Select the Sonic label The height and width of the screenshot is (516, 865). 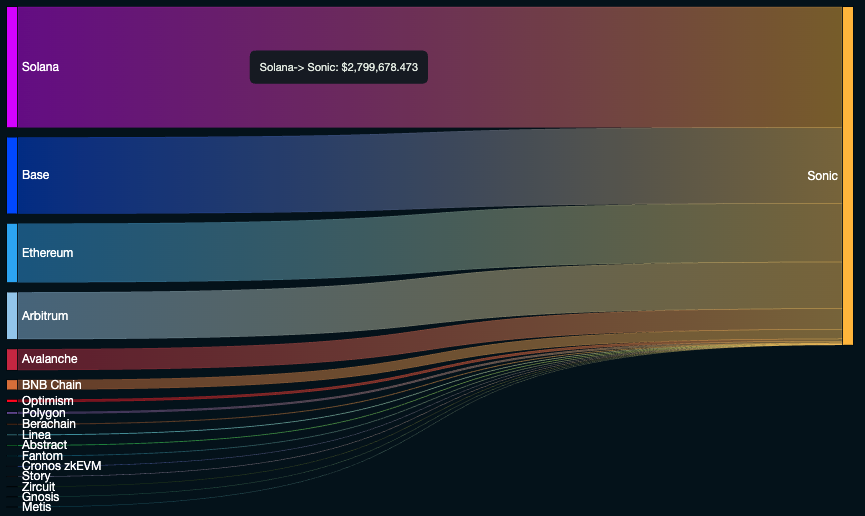click(822, 175)
